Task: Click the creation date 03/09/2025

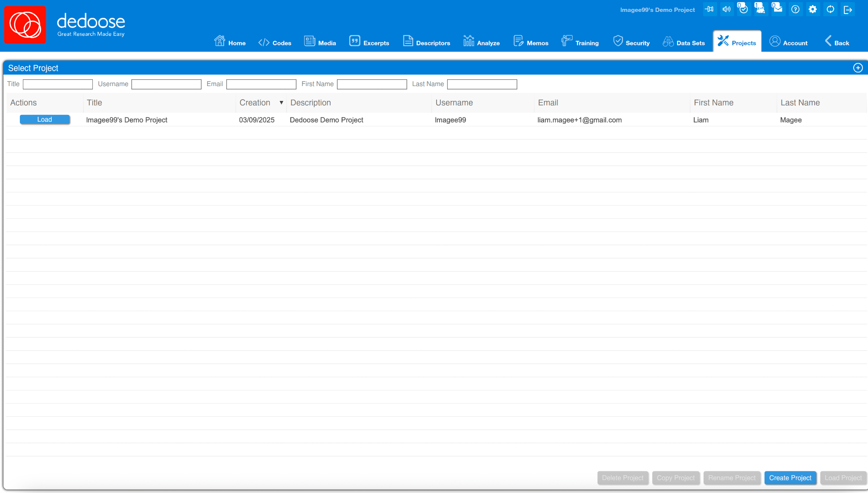Action: coord(257,120)
